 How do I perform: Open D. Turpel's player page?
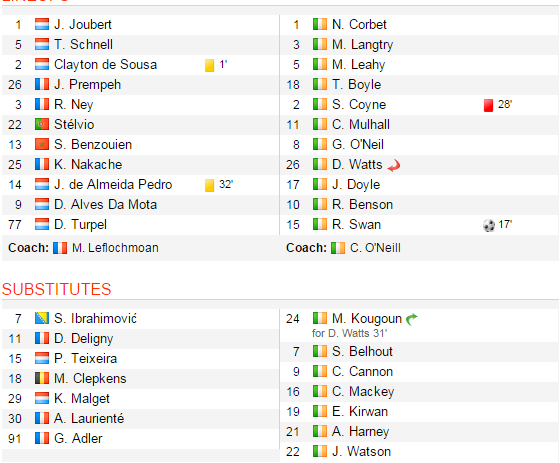[x=80, y=225]
